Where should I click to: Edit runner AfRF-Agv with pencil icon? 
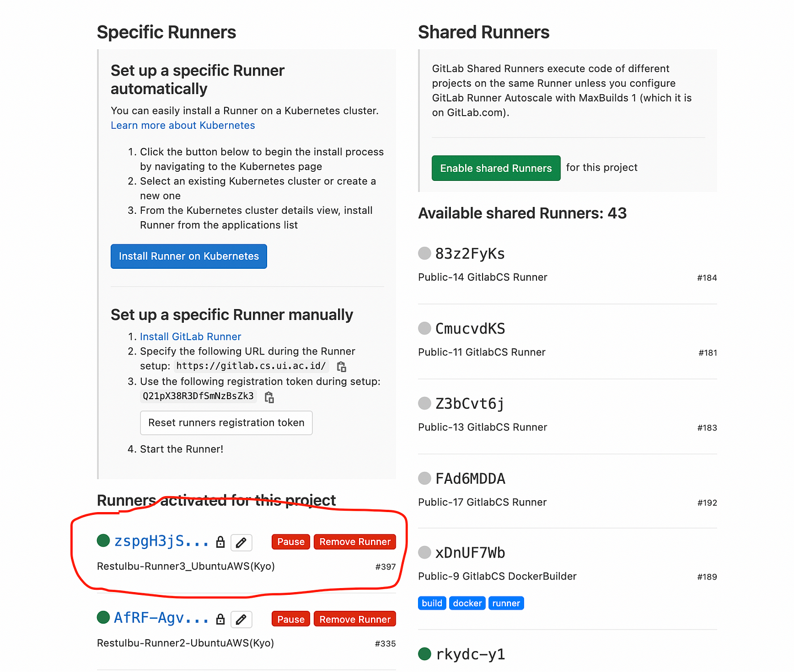[x=241, y=620]
